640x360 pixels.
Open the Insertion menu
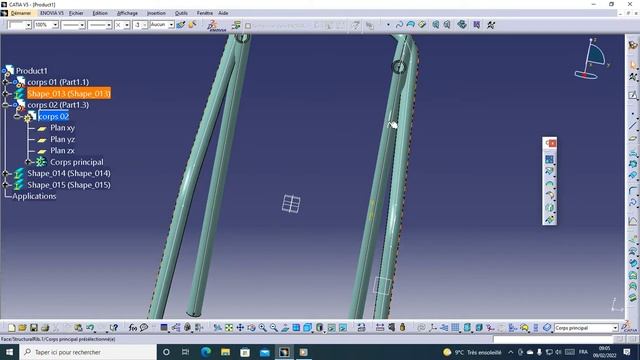click(x=156, y=13)
